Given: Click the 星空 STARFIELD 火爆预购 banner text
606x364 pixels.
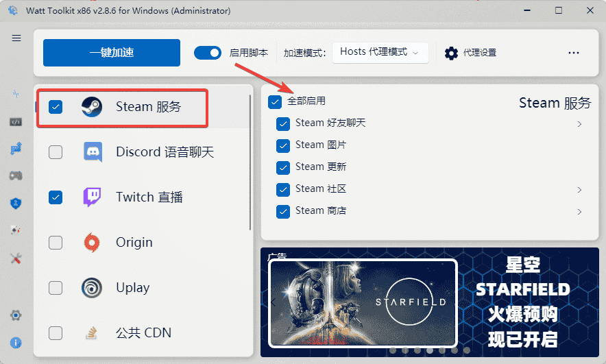Looking at the screenshot, I should (x=522, y=302).
